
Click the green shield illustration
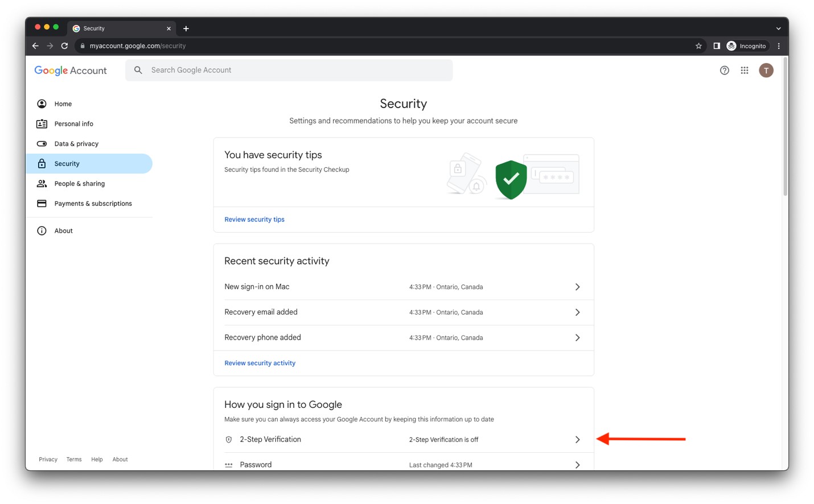[511, 179]
